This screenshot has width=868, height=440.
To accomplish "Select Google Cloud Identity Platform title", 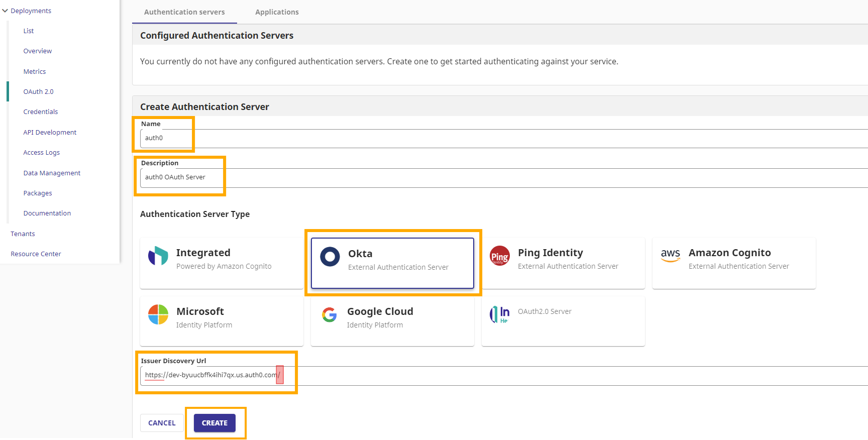I will (x=380, y=311).
